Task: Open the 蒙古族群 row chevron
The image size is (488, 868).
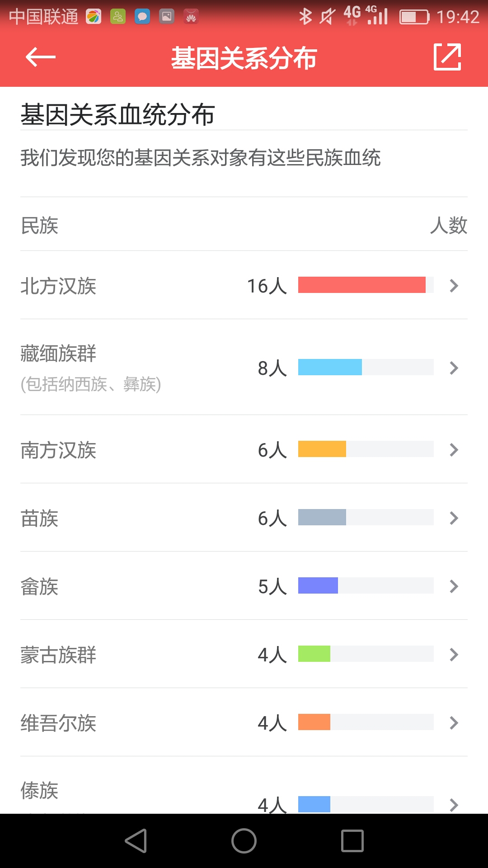Action: coord(454,655)
